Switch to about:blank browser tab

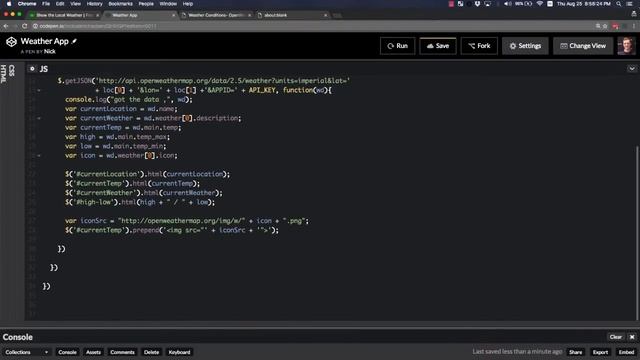(x=292, y=15)
